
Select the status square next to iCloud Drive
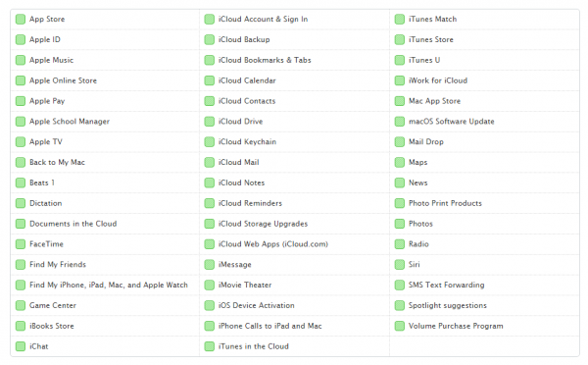pos(210,122)
